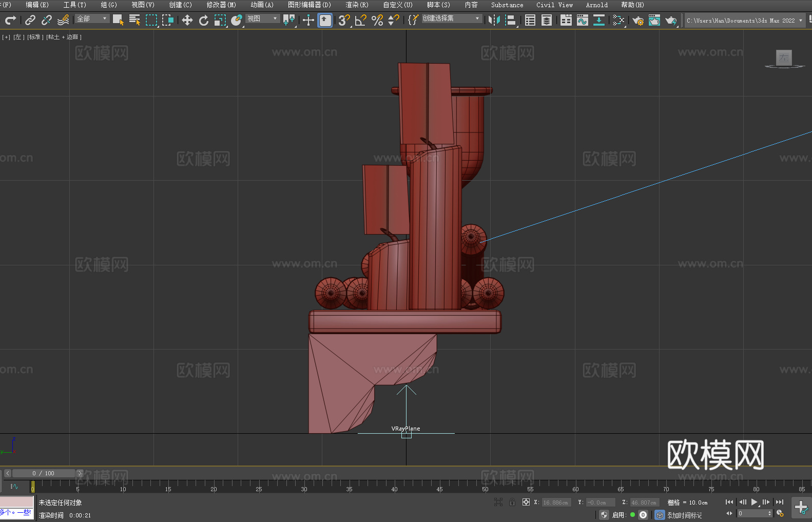Select the Move tool
812x522 pixels.
[x=187, y=20]
